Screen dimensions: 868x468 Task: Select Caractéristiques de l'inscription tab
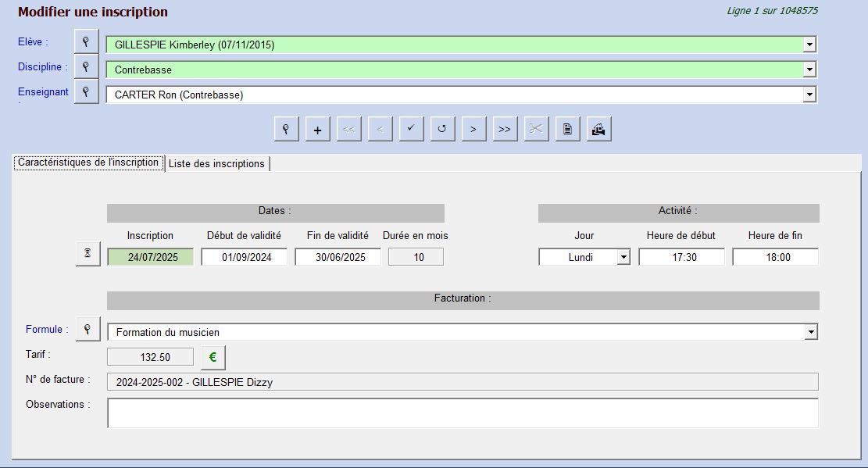point(88,163)
